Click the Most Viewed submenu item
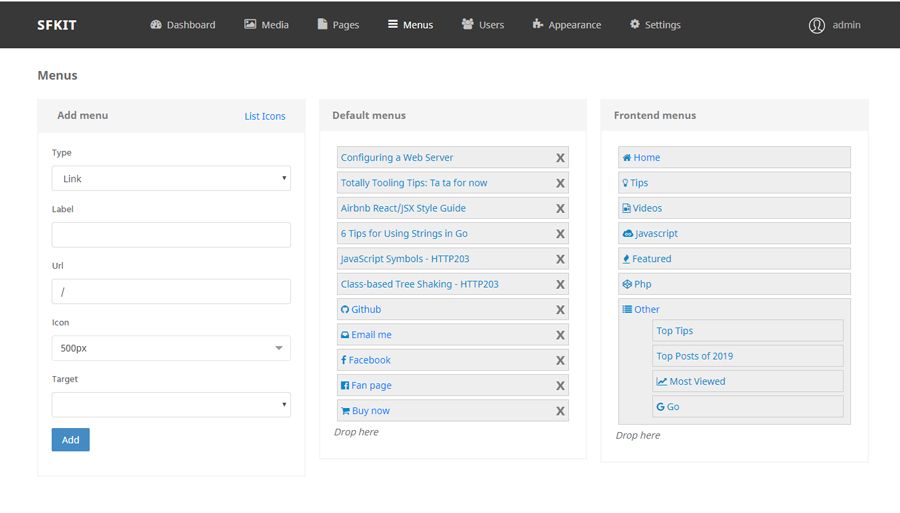 747,381
